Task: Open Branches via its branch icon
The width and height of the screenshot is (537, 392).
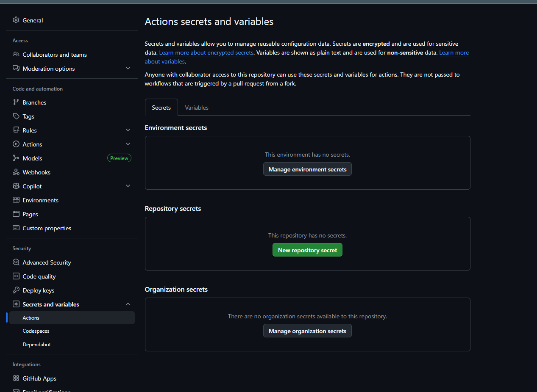Action: (16, 102)
